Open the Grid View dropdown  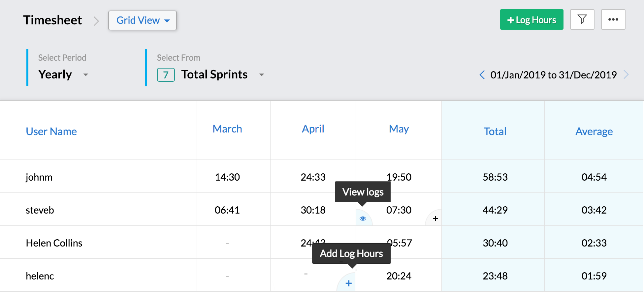point(143,20)
